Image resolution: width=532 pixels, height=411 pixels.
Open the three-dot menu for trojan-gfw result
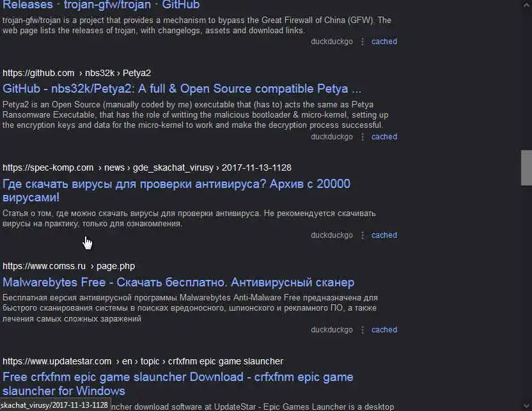tap(363, 42)
